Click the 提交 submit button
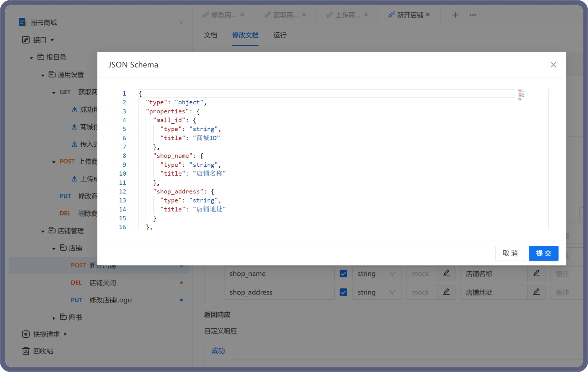 [x=543, y=253]
